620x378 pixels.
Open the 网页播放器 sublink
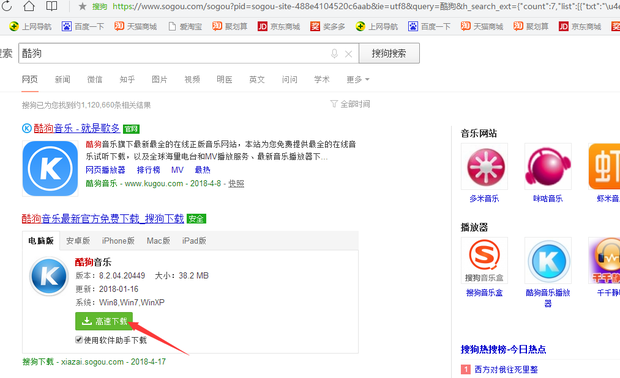point(106,170)
